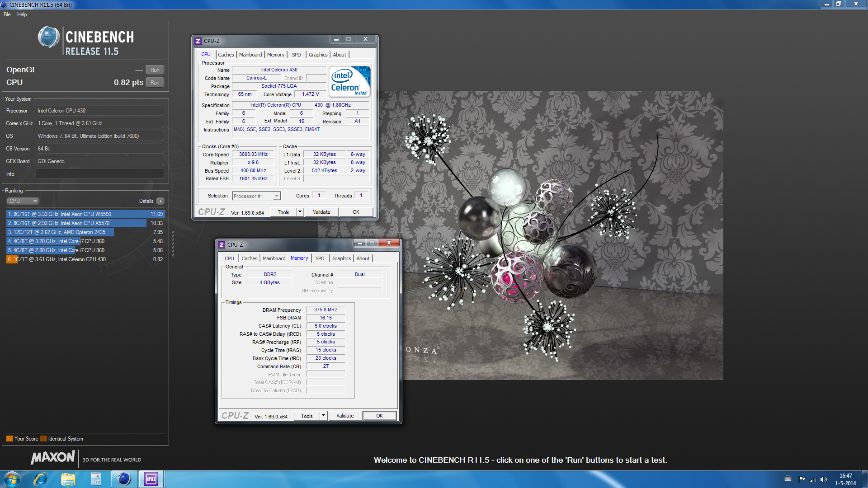Click the DRAM Frequency value 375.8 MHz
Screen dimensions: 868x488
325,310
